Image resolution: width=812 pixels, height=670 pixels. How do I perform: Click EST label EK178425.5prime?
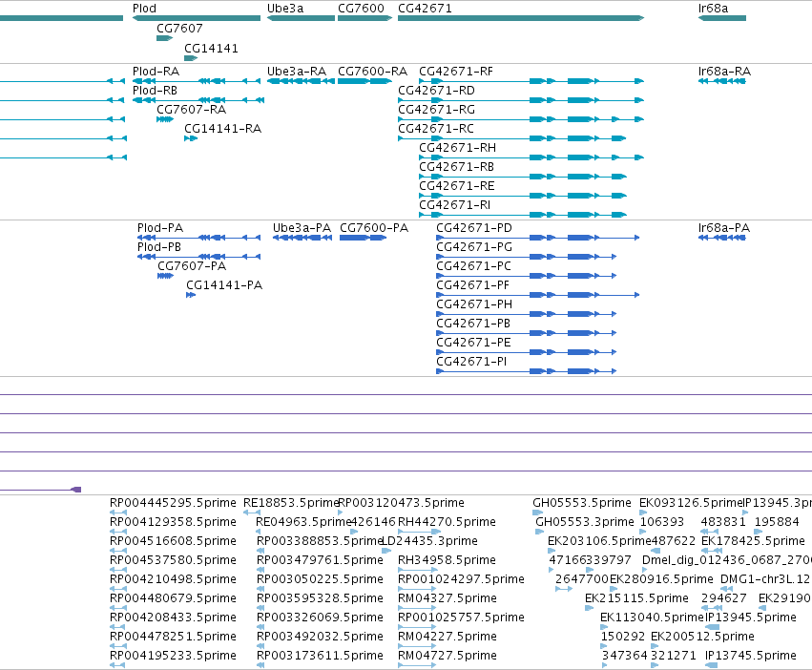753,541
